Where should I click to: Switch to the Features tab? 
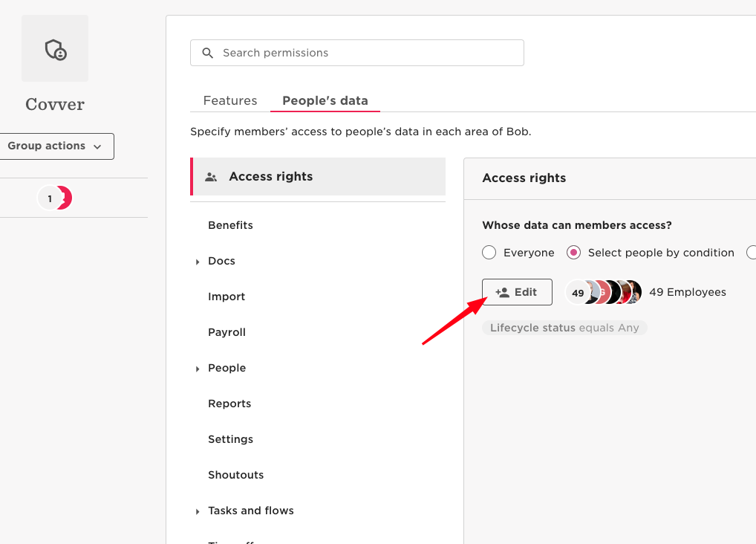pos(230,100)
